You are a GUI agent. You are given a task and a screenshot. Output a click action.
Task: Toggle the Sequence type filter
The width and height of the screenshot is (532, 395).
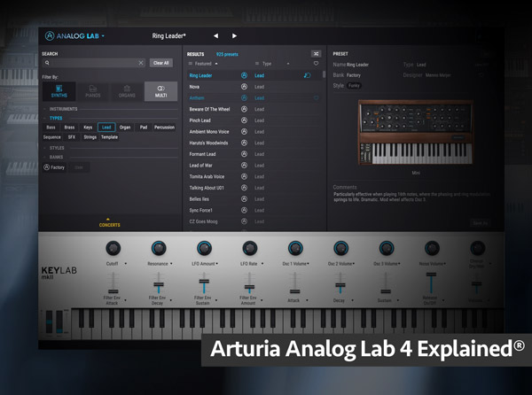coord(52,137)
